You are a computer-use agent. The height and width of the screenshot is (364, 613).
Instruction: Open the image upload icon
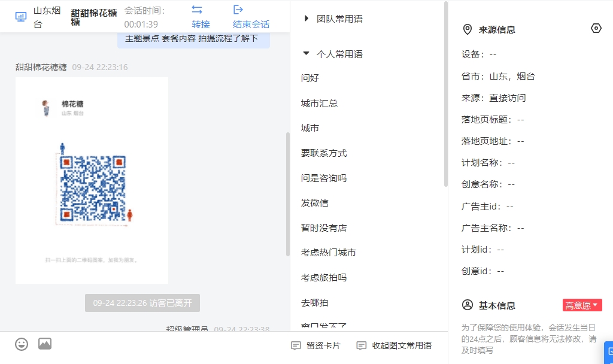point(45,344)
